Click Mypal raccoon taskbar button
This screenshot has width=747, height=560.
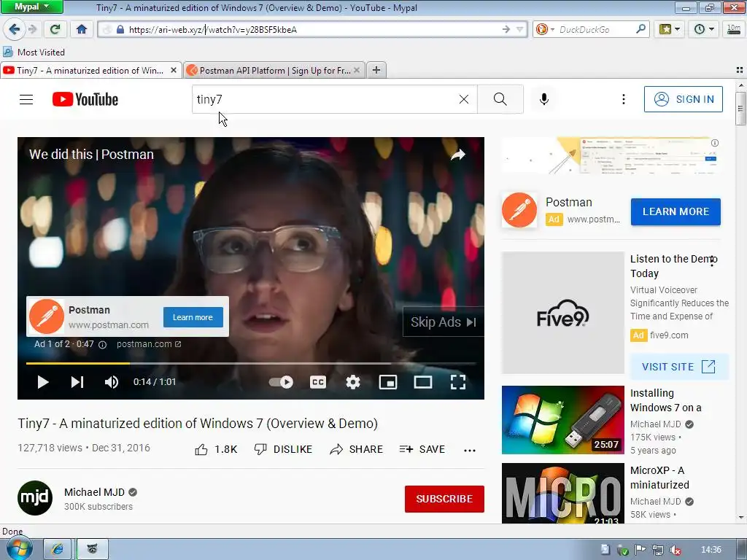(x=93, y=550)
